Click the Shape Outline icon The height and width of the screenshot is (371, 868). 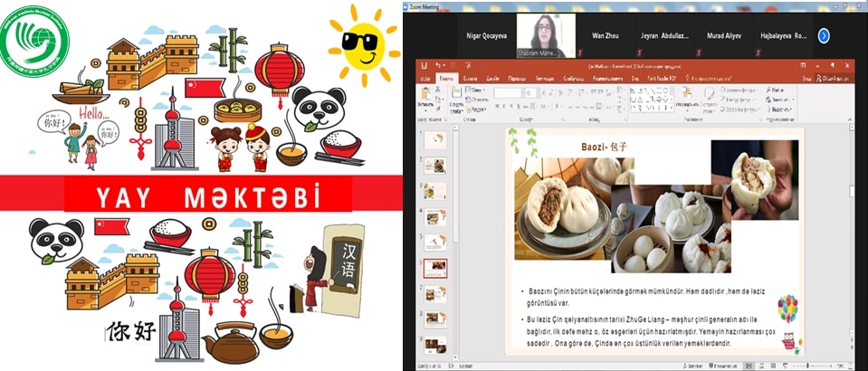pyautogui.click(x=723, y=100)
